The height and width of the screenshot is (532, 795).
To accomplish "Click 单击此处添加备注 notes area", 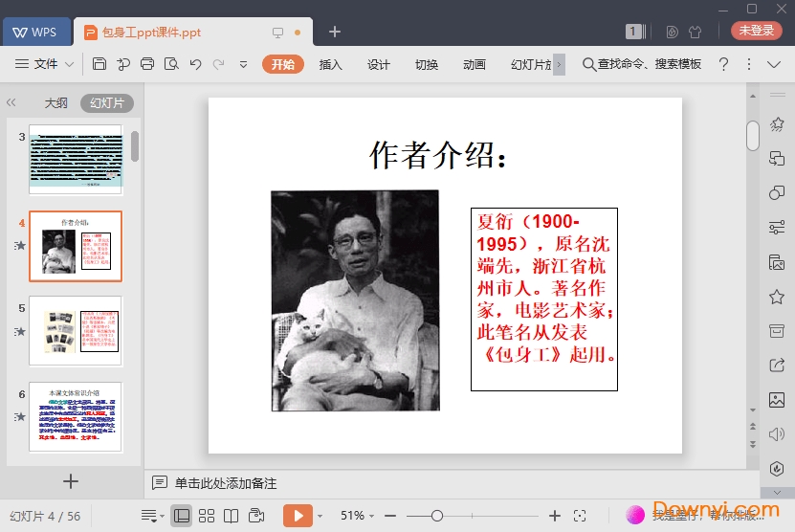I will tap(226, 483).
